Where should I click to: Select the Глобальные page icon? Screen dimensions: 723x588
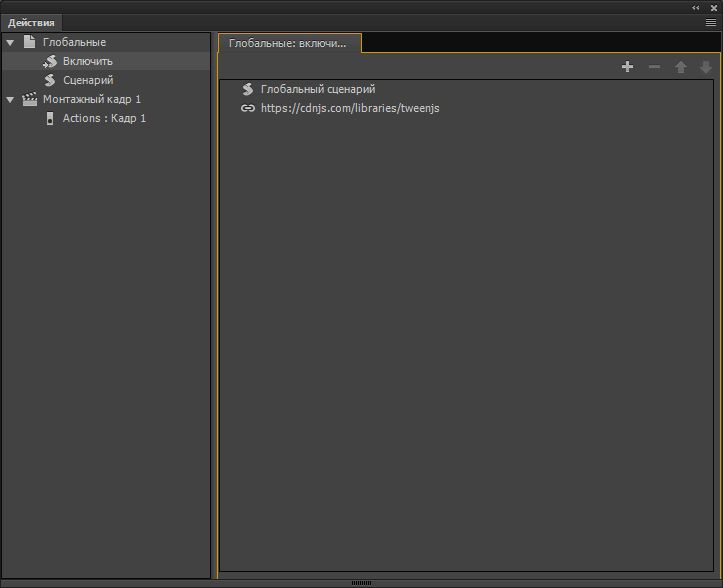point(30,42)
